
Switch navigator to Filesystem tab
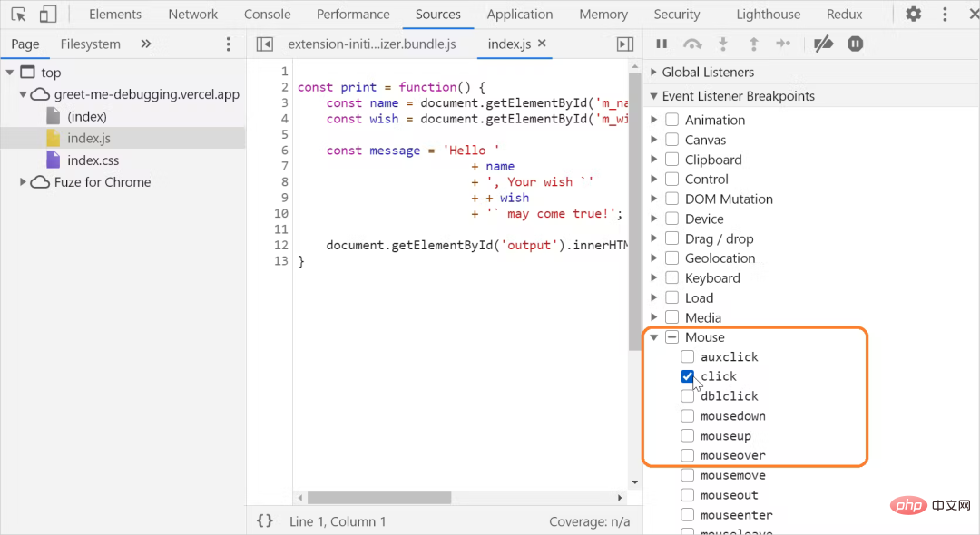tap(90, 44)
